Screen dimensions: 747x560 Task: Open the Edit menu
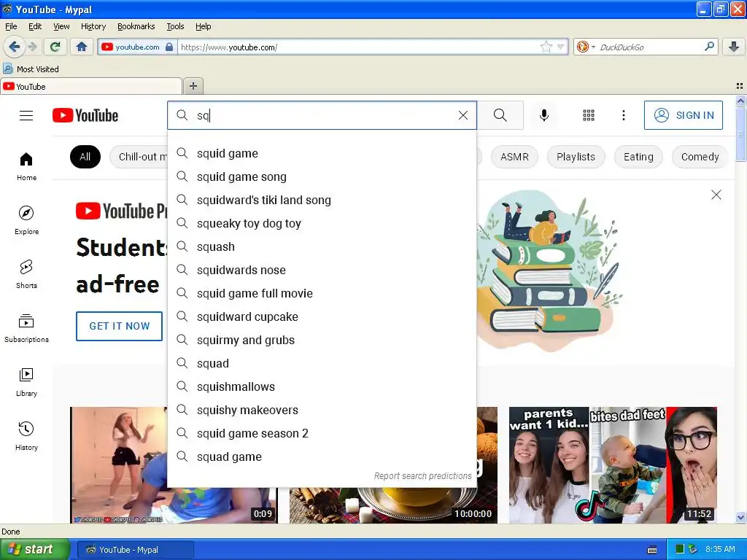point(35,26)
